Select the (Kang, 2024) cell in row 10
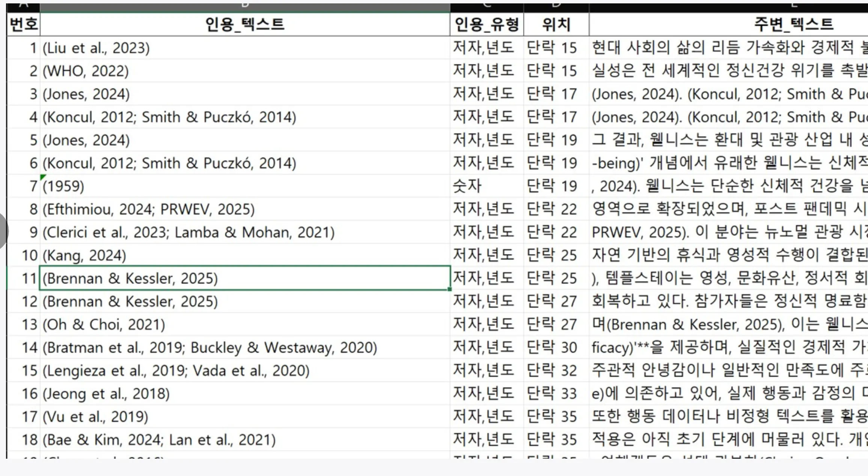This screenshot has height=476, width=868. 150,255
